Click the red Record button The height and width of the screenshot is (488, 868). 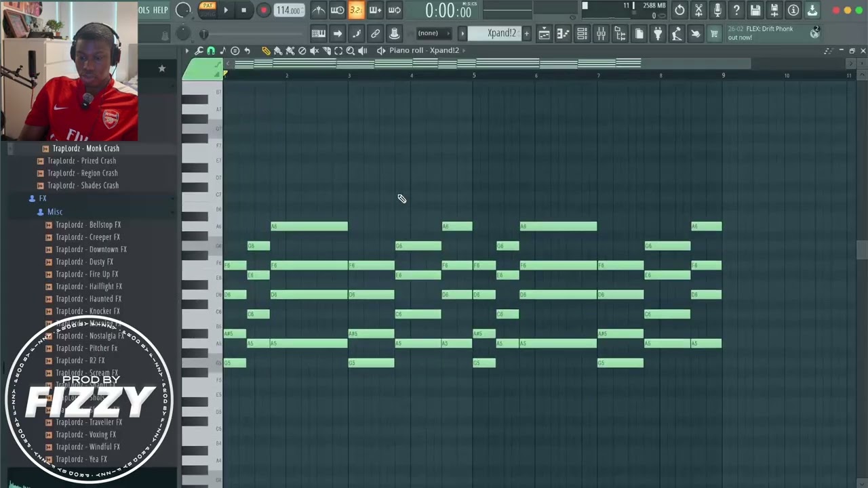pyautogui.click(x=263, y=10)
